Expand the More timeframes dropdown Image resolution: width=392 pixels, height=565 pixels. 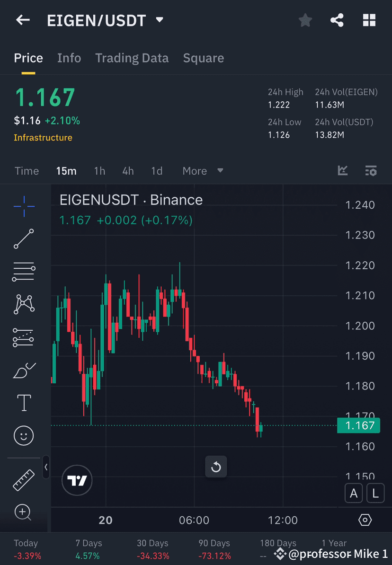203,171
